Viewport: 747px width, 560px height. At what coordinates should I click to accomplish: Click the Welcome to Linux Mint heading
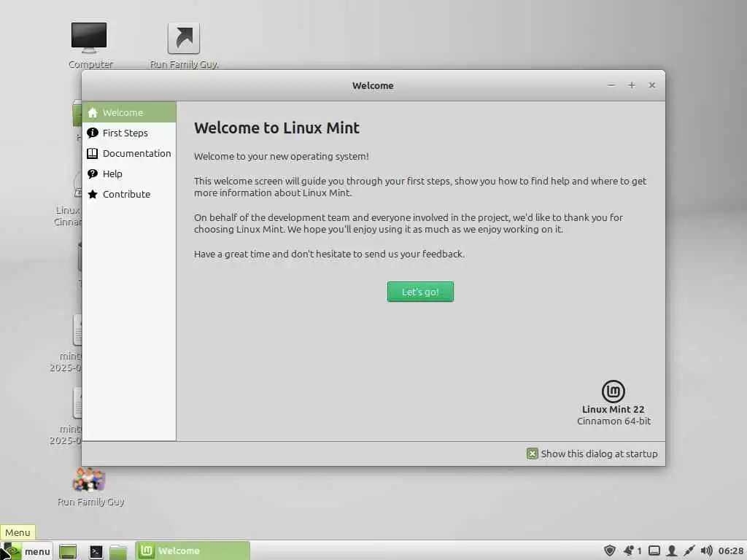276,128
